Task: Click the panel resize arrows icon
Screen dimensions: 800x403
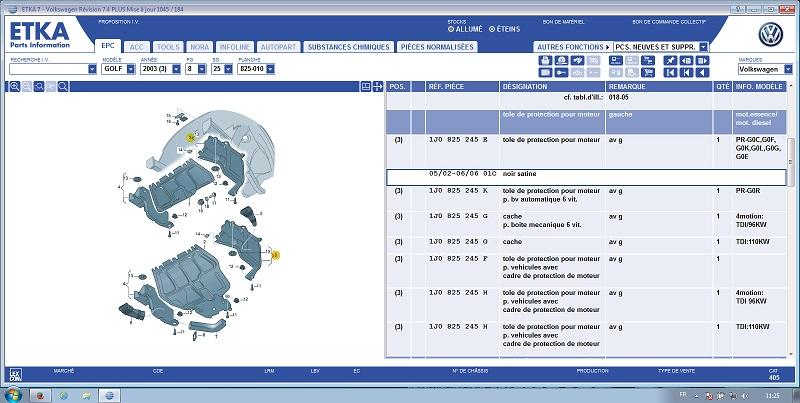Action: (x=378, y=86)
